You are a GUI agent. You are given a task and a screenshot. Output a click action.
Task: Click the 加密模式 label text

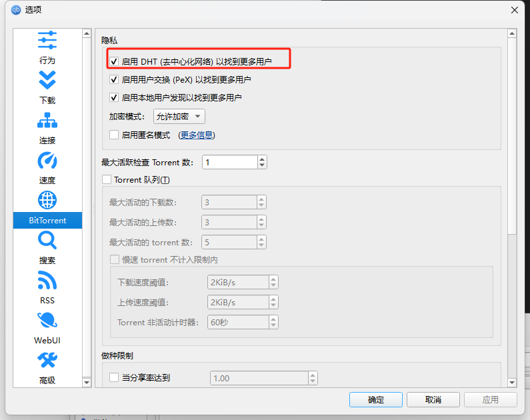click(127, 117)
